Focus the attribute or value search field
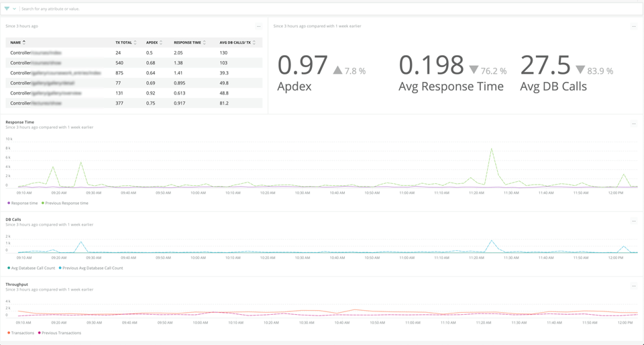The image size is (644, 345). [x=329, y=9]
